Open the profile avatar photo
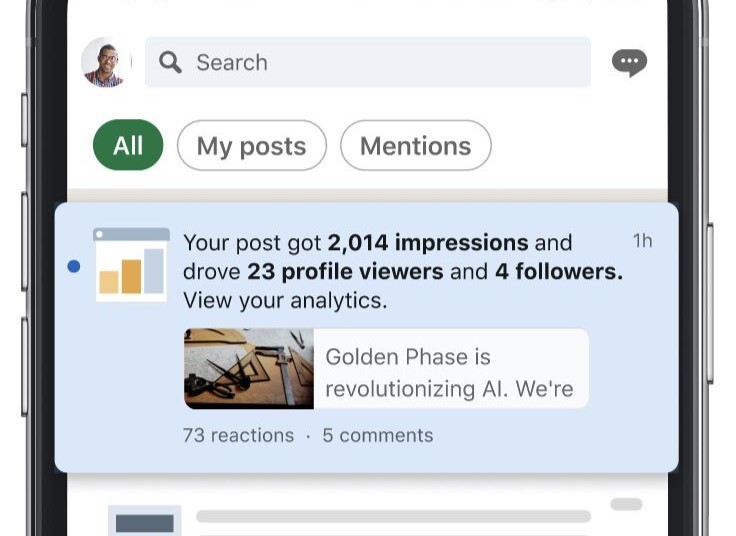 click(106, 62)
